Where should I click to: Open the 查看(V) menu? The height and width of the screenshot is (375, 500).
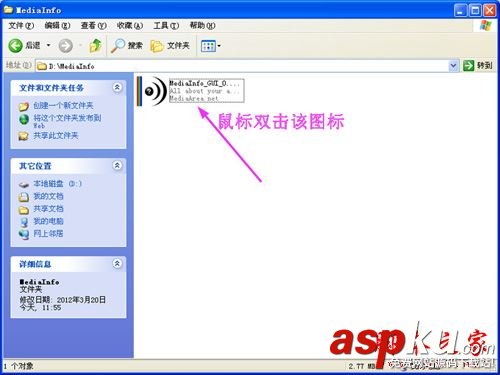[x=93, y=25]
